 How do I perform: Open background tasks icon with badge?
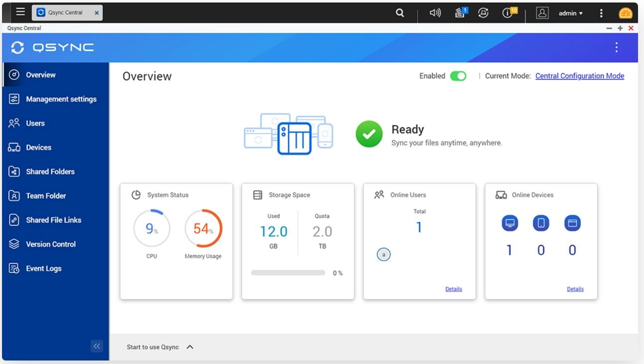(x=461, y=12)
